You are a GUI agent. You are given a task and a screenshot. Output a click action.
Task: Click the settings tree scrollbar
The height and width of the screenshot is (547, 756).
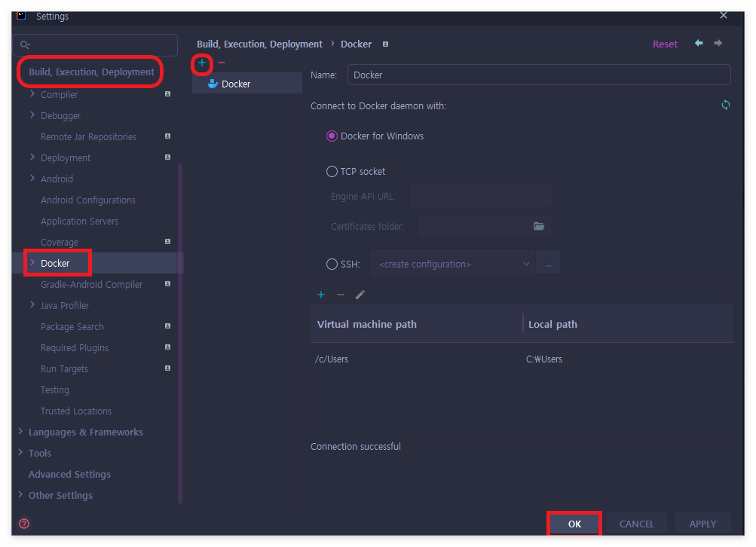(x=180, y=334)
